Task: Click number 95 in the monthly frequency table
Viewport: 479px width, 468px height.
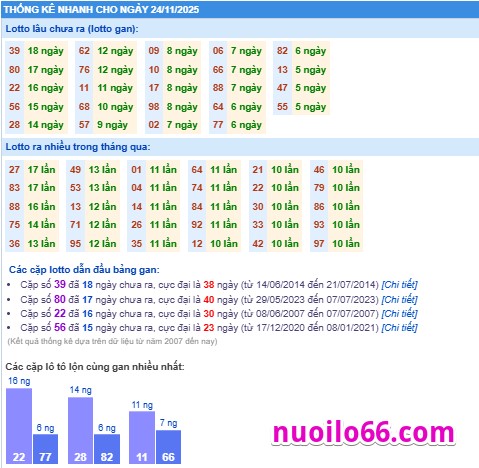Action: click(x=75, y=244)
